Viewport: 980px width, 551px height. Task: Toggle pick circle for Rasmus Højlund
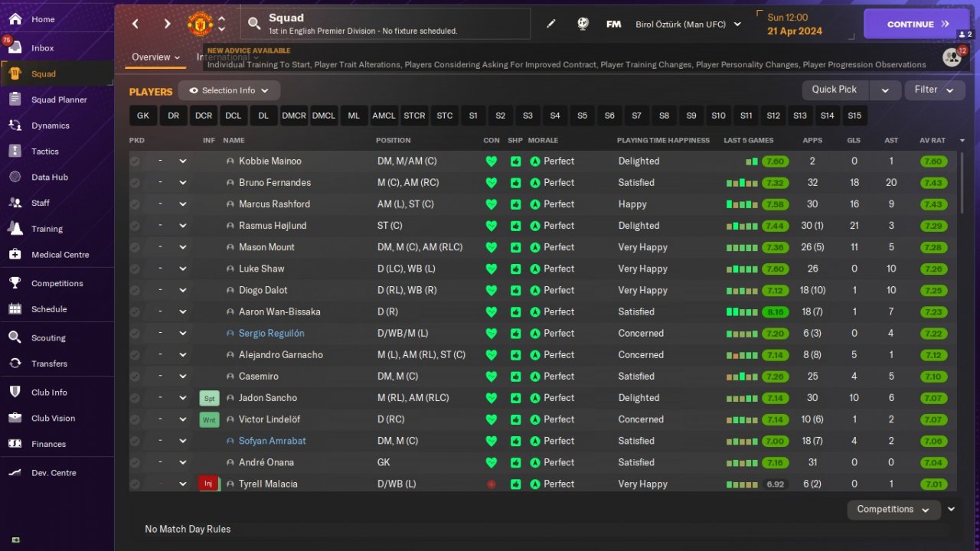[136, 226]
